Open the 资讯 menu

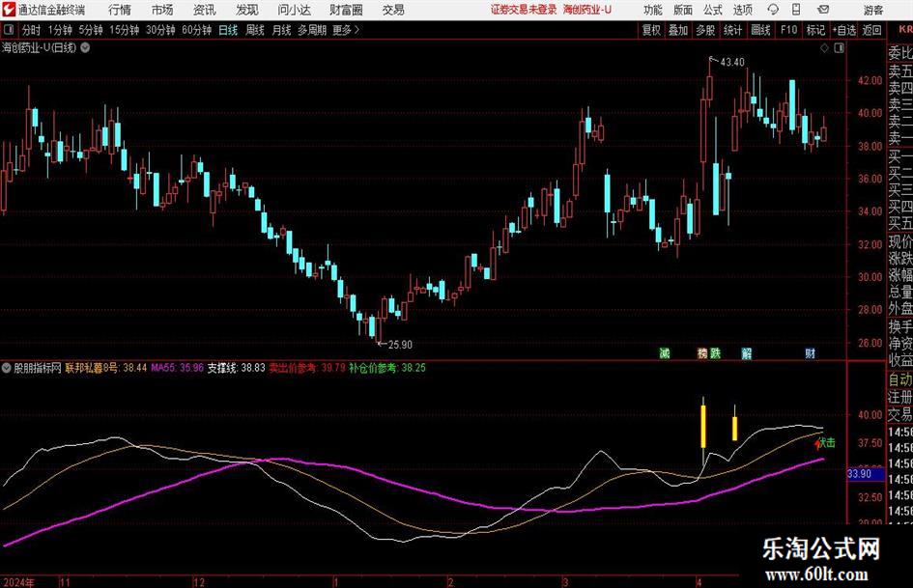tap(205, 10)
